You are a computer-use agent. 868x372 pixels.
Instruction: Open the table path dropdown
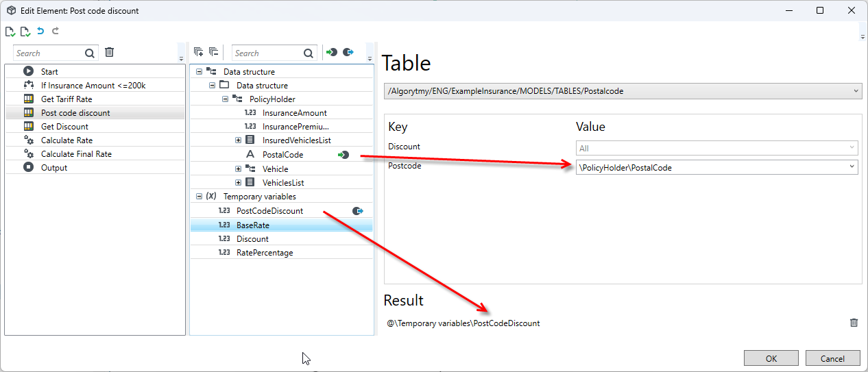point(856,90)
